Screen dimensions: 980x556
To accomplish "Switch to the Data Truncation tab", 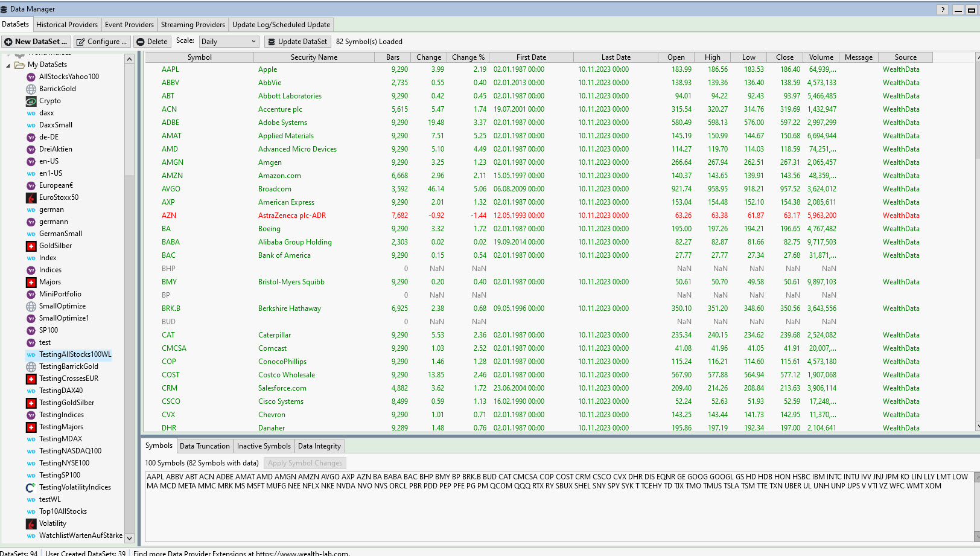I will pos(205,446).
